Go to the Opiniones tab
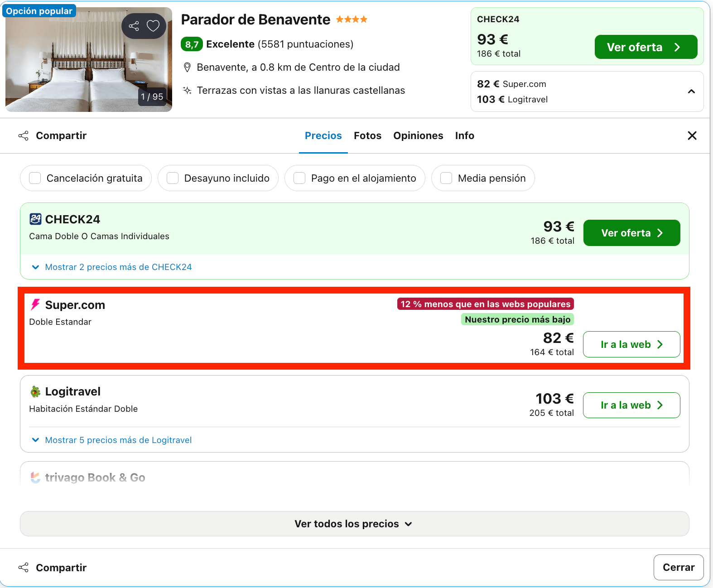Screen dimensions: 713x588 (x=418, y=135)
